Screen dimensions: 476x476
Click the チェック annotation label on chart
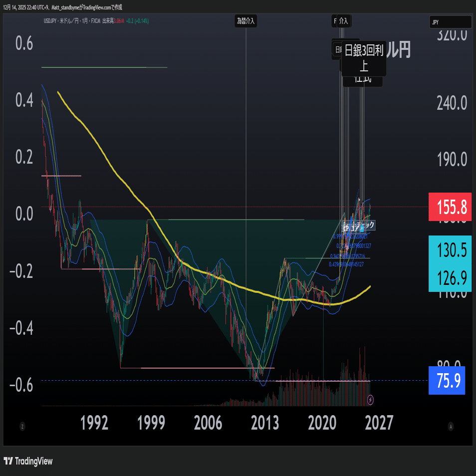pos(366,225)
